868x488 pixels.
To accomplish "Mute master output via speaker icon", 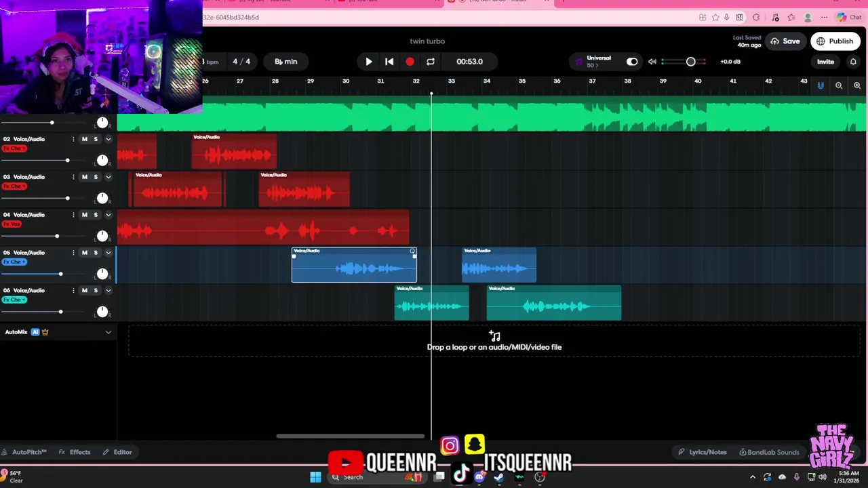I will (652, 62).
